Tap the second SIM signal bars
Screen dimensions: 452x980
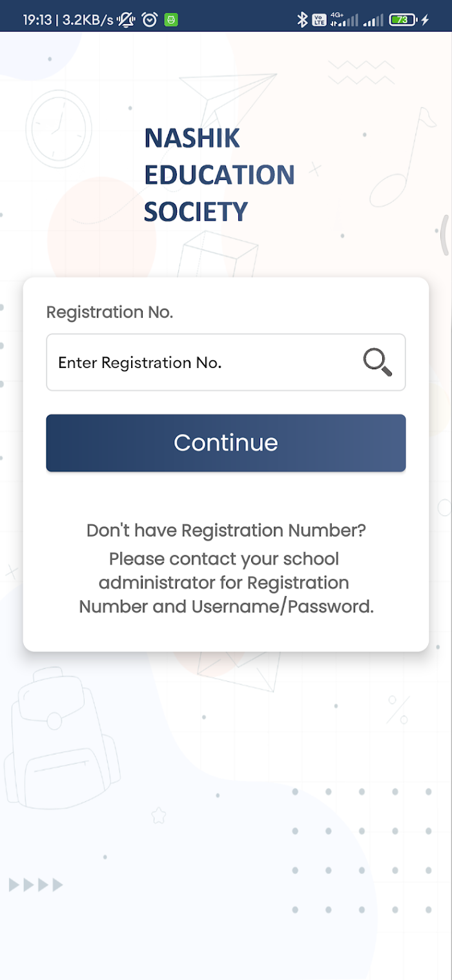click(x=373, y=20)
